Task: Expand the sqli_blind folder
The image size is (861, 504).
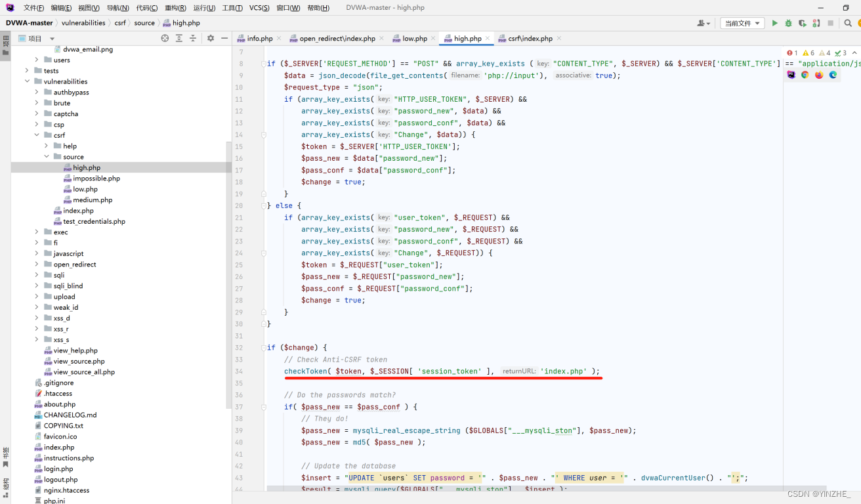Action: tap(37, 286)
